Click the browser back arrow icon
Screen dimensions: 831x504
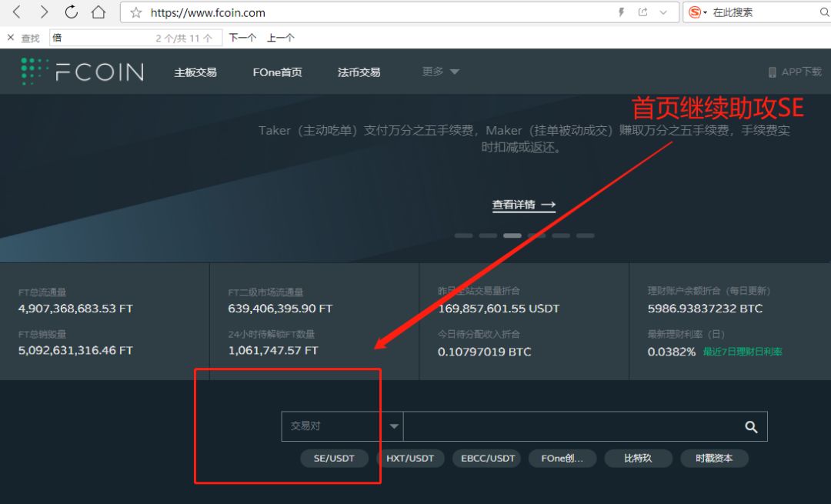pos(17,12)
